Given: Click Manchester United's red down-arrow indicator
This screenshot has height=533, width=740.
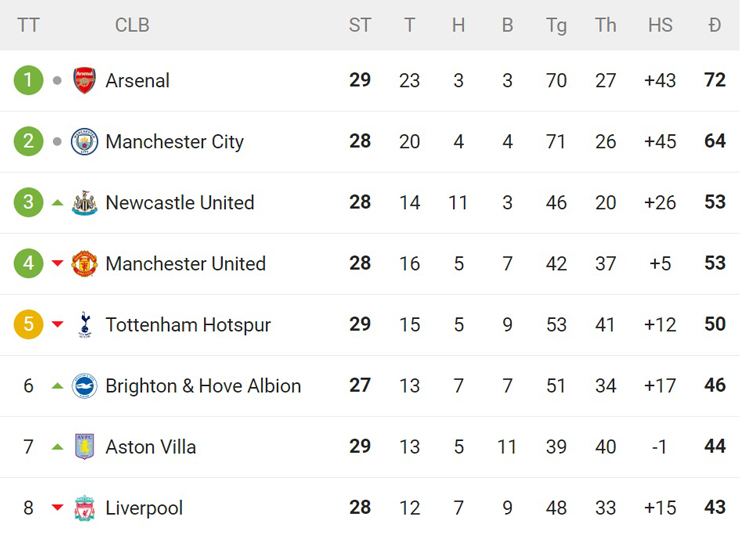Looking at the screenshot, I should pos(57,264).
